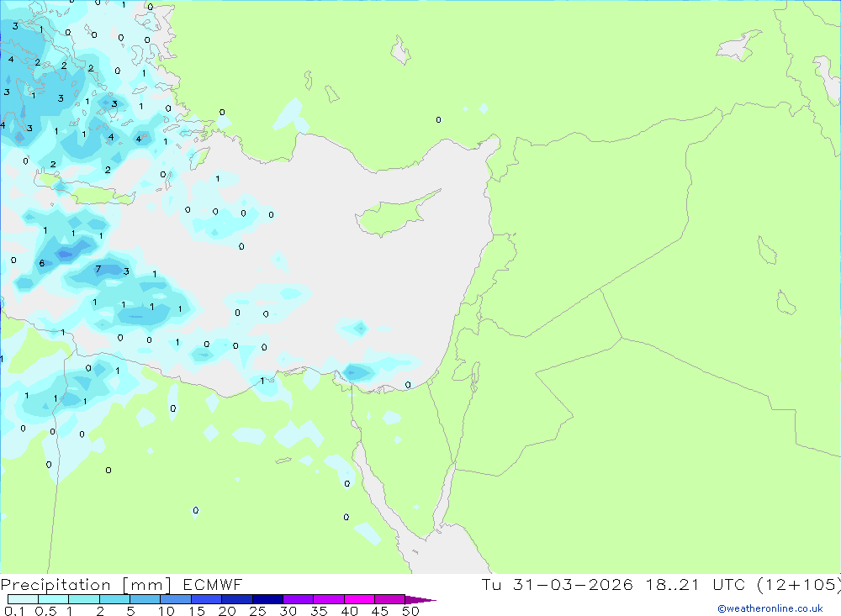Open the weatheronline.co.uk copyright link
The height and width of the screenshot is (616, 841).
click(x=770, y=608)
